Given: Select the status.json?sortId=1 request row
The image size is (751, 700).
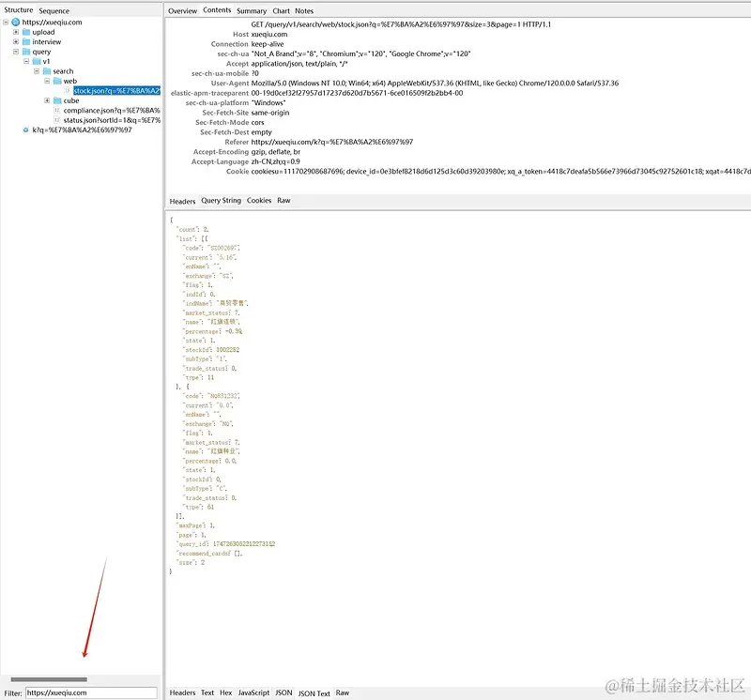Looking at the screenshot, I should [112, 120].
